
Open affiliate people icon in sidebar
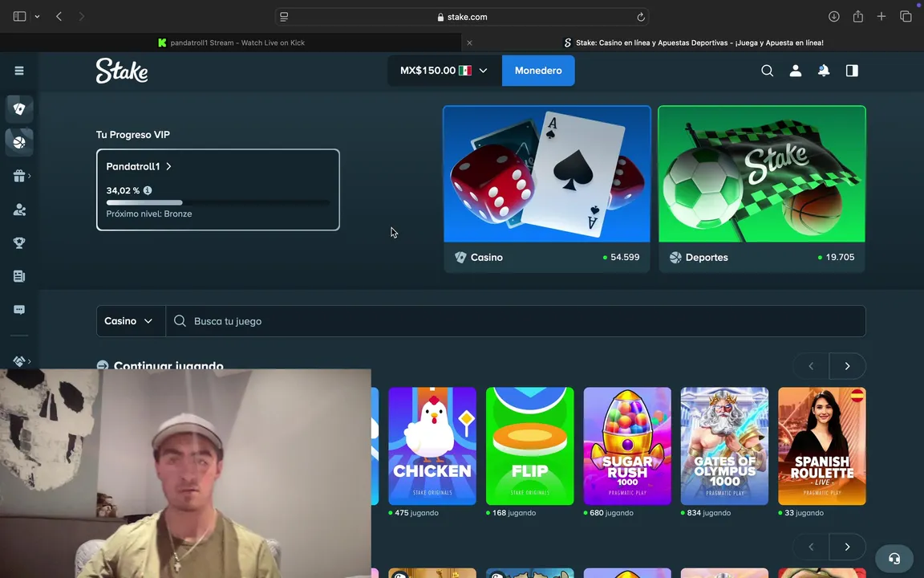[x=19, y=210]
